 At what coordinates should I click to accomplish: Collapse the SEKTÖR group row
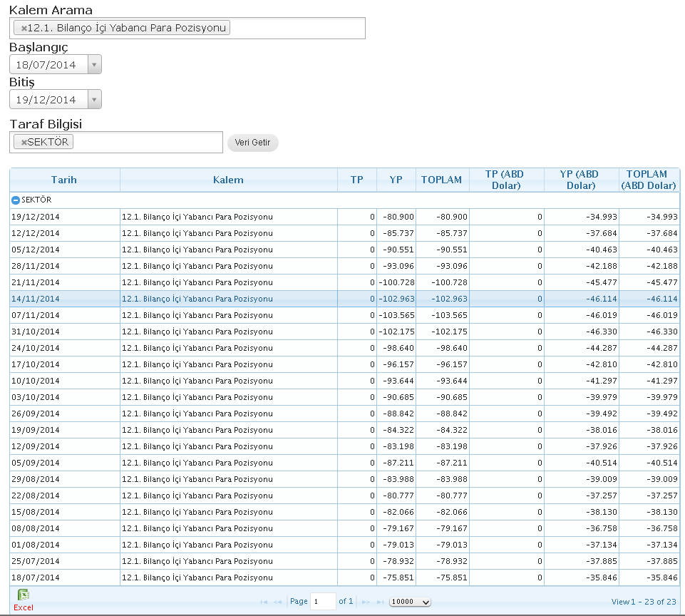(x=16, y=200)
